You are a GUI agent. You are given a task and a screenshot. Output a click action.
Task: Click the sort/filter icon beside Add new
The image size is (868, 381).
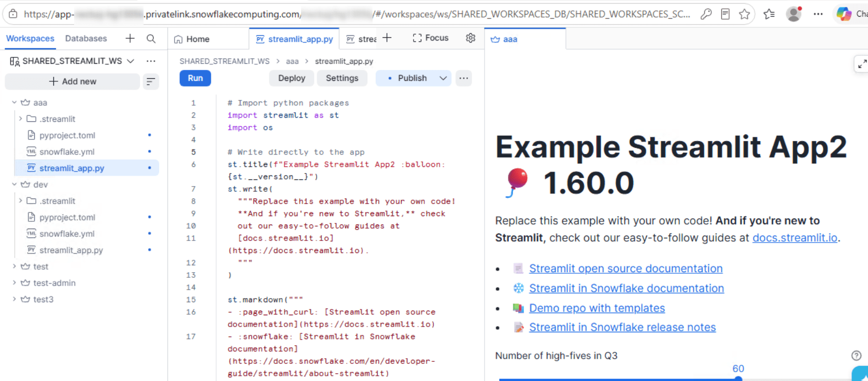click(x=151, y=81)
